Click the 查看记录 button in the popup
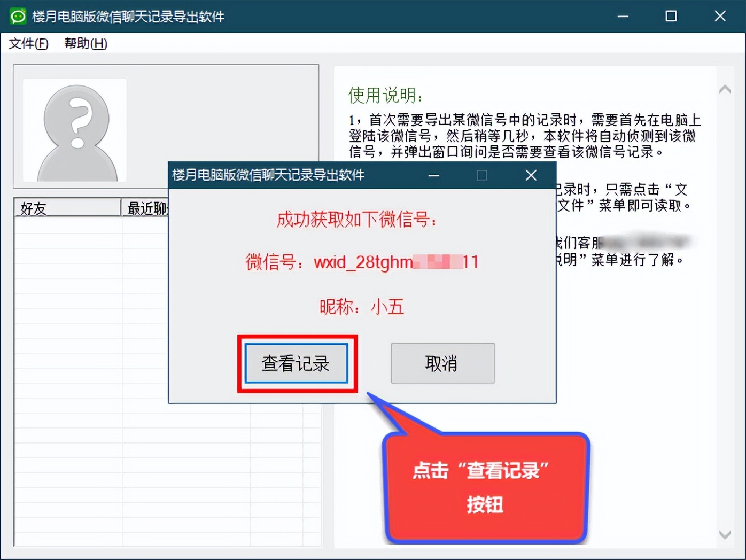 (x=297, y=363)
